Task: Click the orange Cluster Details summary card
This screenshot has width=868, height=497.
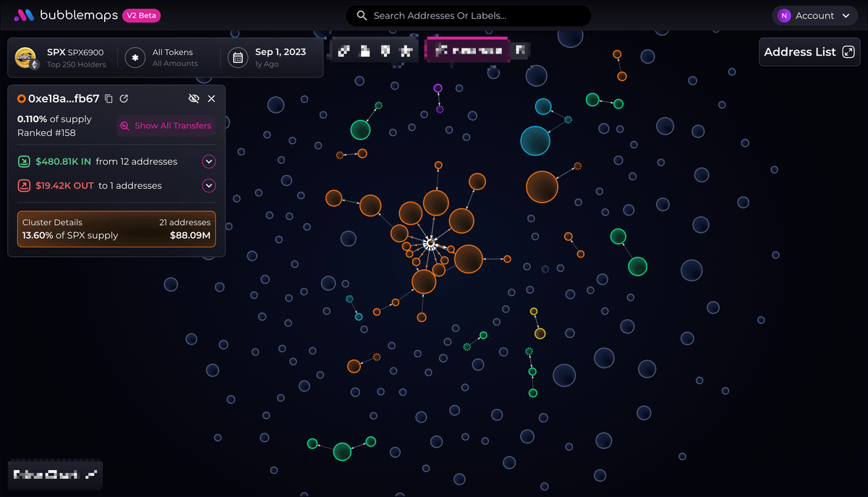Action: pyautogui.click(x=116, y=229)
